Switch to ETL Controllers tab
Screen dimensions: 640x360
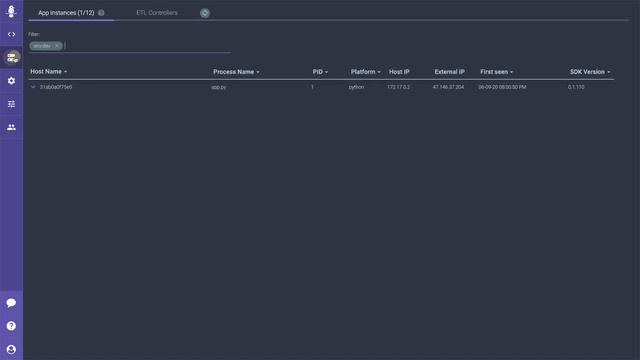[x=157, y=13]
